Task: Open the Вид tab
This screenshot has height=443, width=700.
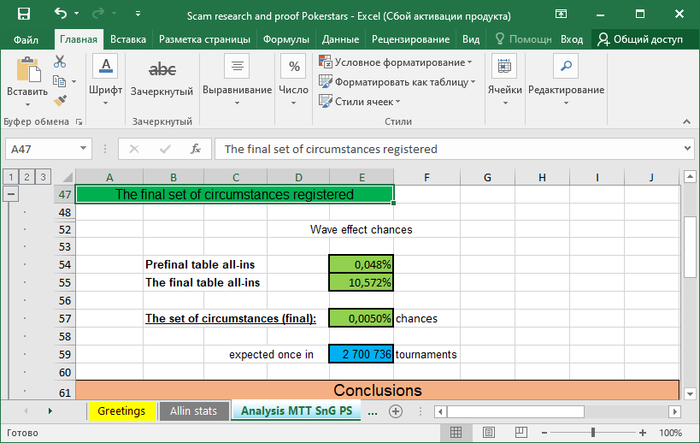Action: (x=471, y=40)
